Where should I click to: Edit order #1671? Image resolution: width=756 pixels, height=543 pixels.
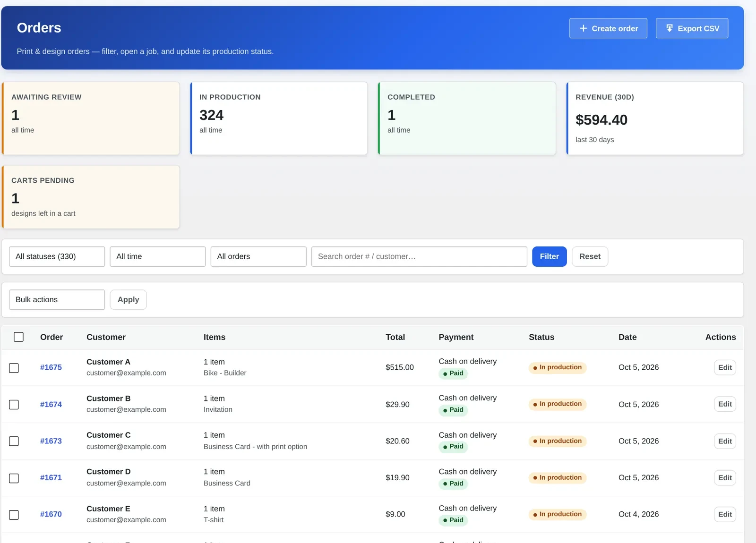(725, 477)
